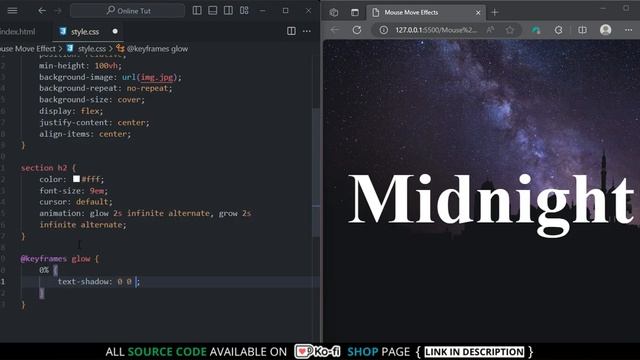Click the 127.0.0.1:5500 address bar
Screen dimensions: 640x360
click(435, 30)
